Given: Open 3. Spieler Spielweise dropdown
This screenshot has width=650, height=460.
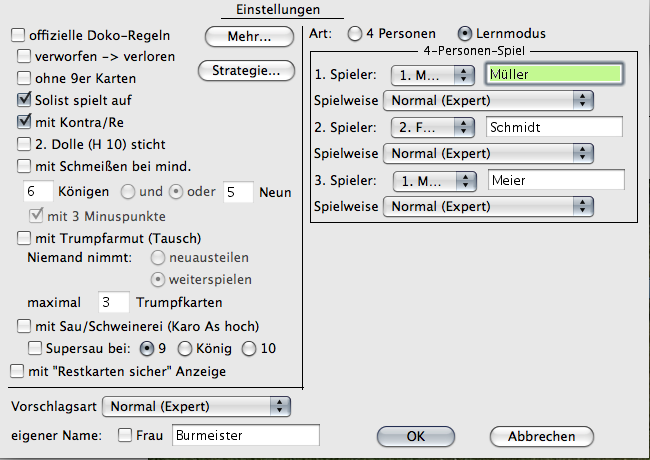Looking at the screenshot, I should click(x=488, y=206).
